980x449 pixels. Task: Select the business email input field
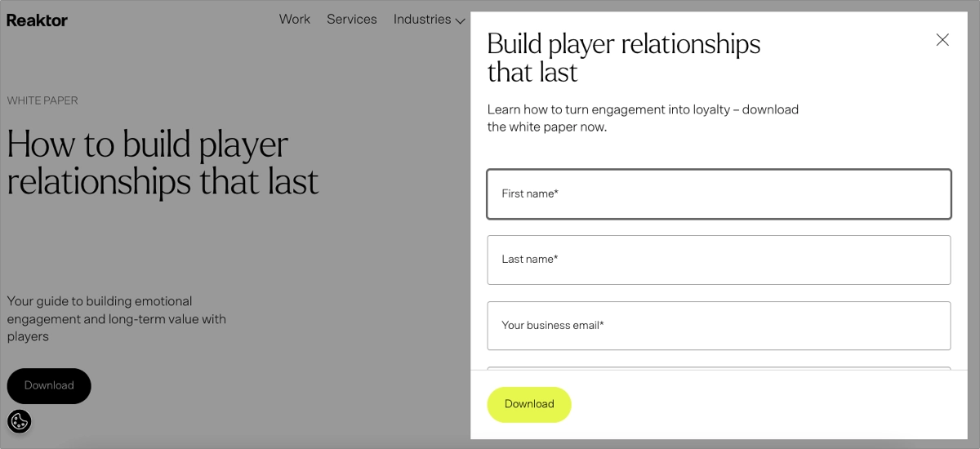719,326
